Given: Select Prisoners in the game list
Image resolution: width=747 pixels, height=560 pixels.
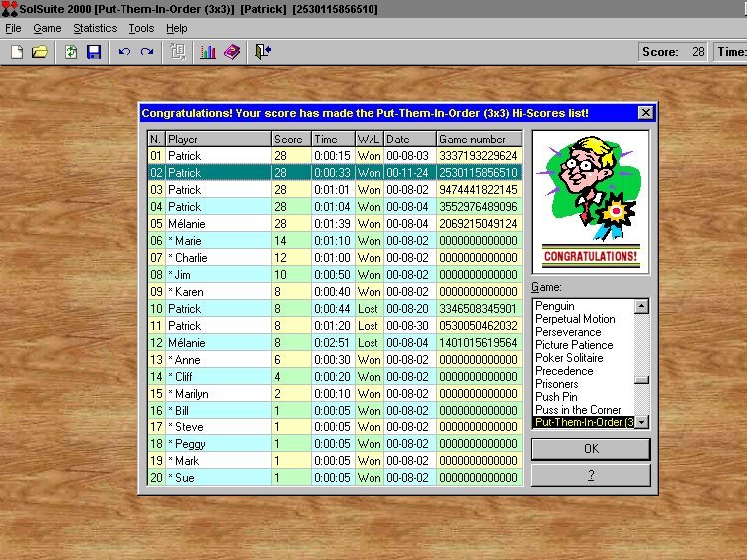Looking at the screenshot, I should point(584,384).
